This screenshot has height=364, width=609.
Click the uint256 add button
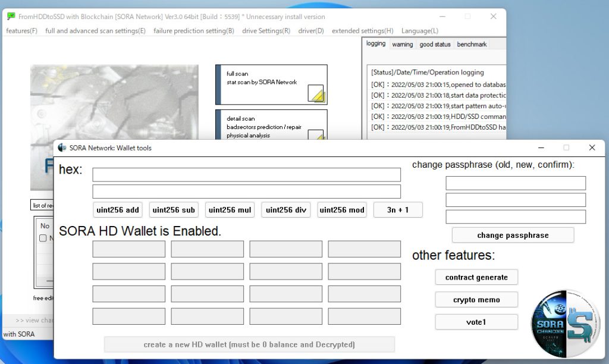118,210
